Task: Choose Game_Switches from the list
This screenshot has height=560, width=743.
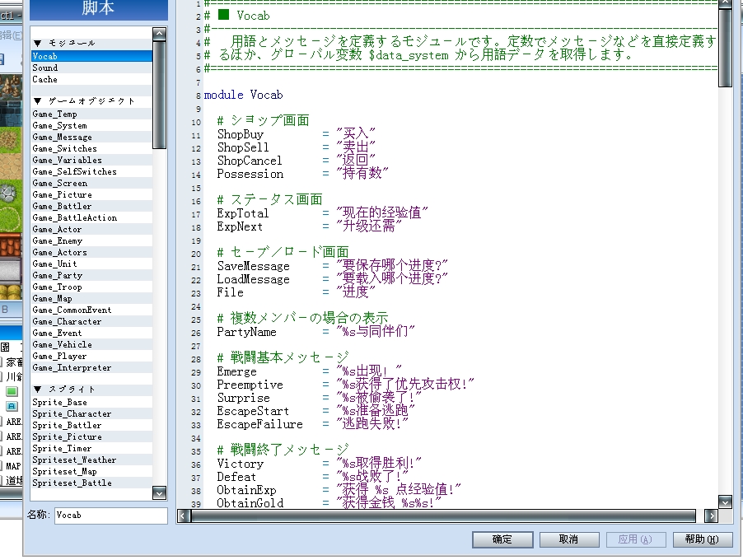Action: tap(92, 148)
